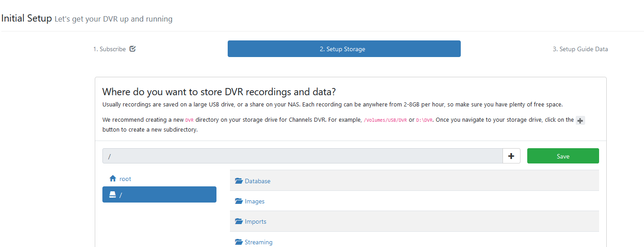
Task: Click the Database folder icon
Action: pyautogui.click(x=238, y=181)
